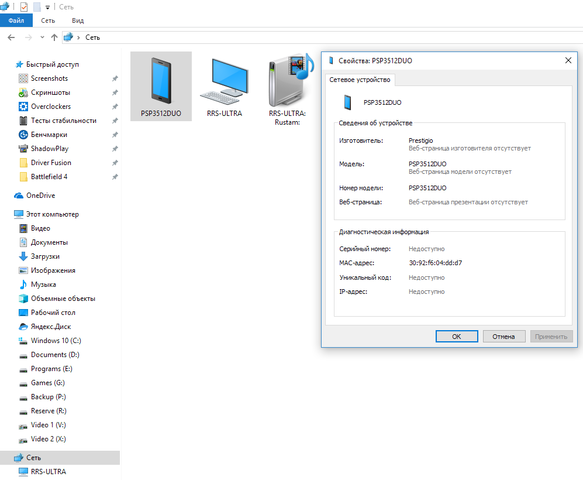Click the Forward navigation arrow
The width and height of the screenshot is (583, 480).
point(28,38)
